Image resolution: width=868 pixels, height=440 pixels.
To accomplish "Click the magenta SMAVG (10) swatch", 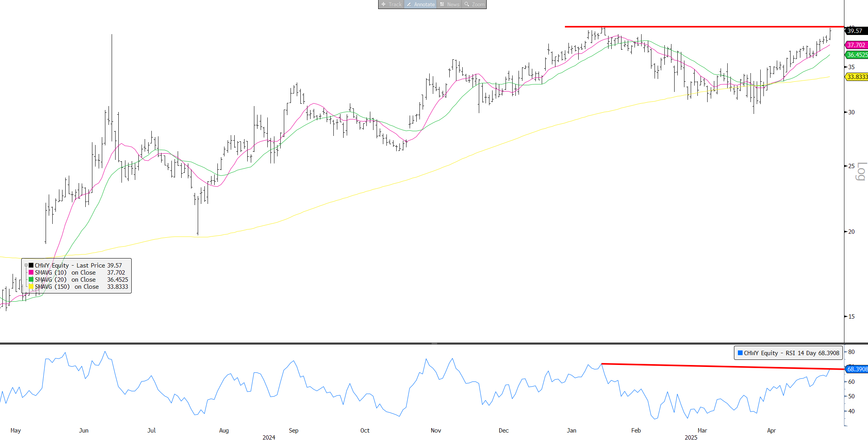I will coord(31,273).
